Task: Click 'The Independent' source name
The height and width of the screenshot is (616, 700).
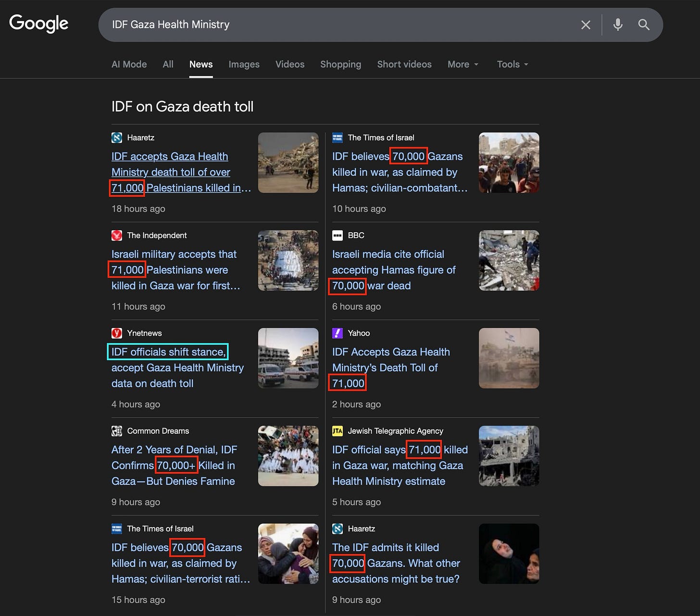Action: pos(157,235)
